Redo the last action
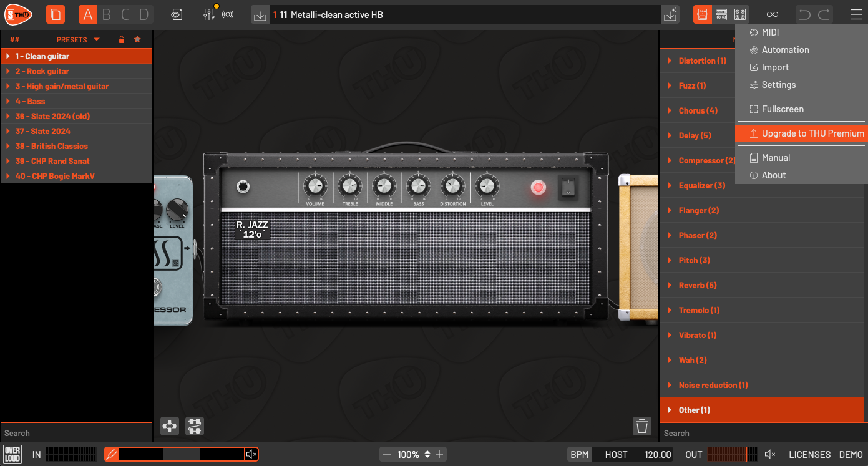This screenshot has height=466, width=868. [x=824, y=14]
